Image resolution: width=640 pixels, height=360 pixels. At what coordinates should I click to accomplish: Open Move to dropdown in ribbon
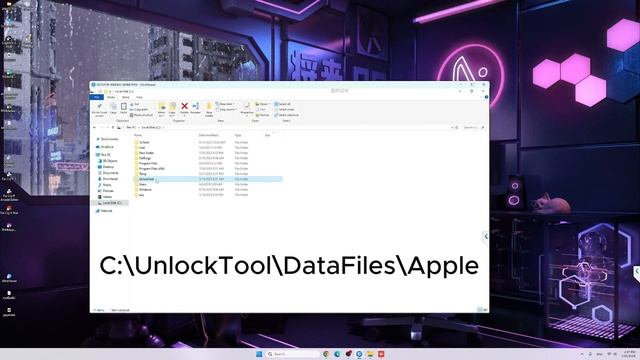coord(161,109)
